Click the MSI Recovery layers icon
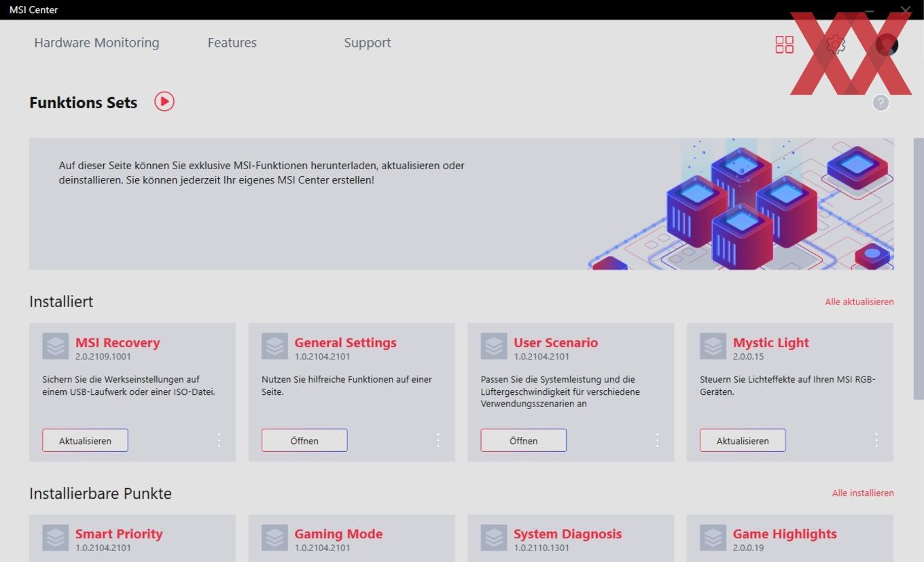Screen dimensions: 924x562 55,346
